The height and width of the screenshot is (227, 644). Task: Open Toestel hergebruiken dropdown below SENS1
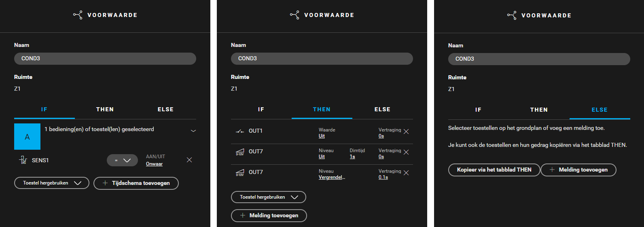click(x=52, y=183)
